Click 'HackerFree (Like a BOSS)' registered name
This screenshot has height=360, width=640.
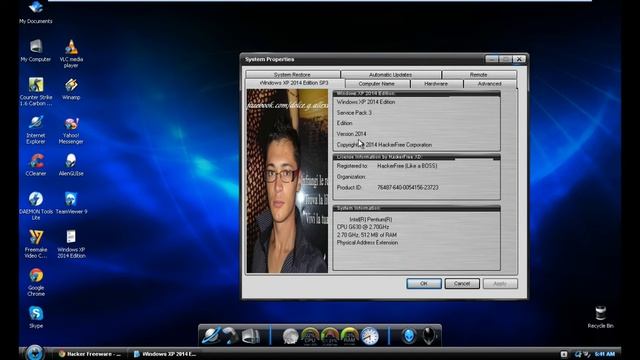pos(407,166)
